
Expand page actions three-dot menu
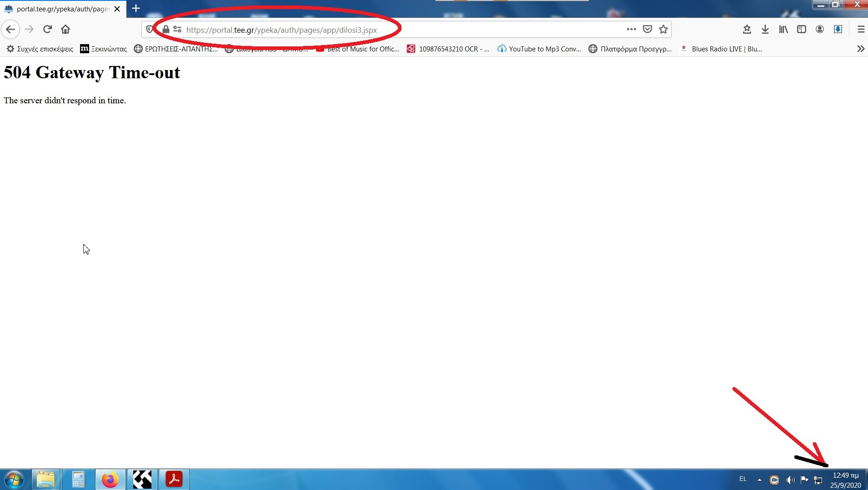click(631, 30)
